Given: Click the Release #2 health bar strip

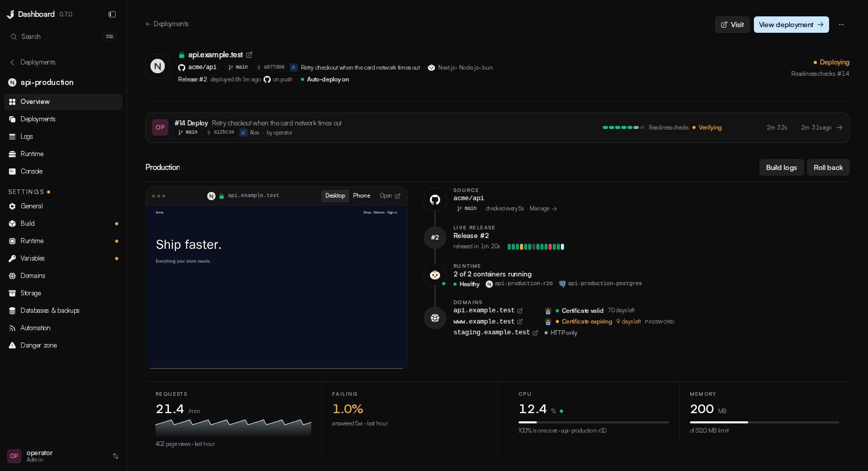Looking at the screenshot, I should click(x=536, y=247).
